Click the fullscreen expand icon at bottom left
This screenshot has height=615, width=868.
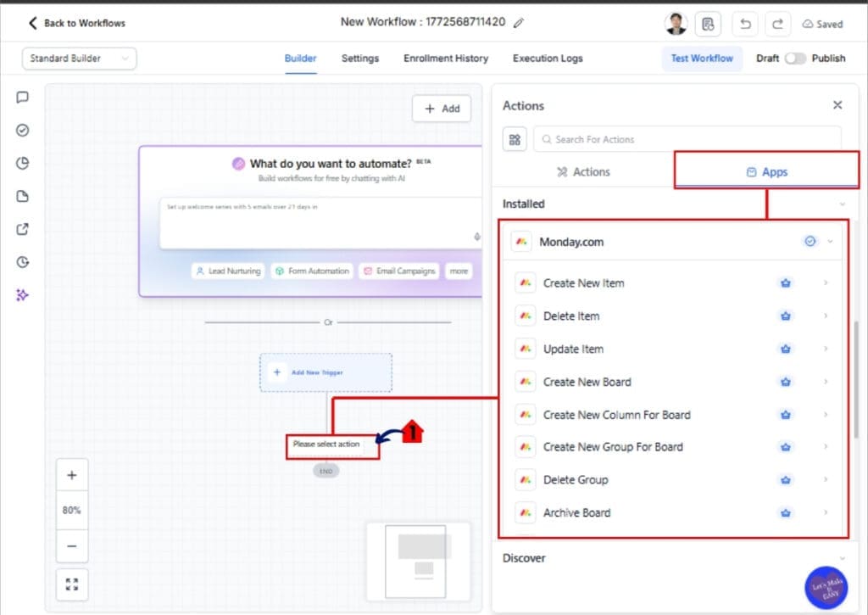tap(72, 584)
